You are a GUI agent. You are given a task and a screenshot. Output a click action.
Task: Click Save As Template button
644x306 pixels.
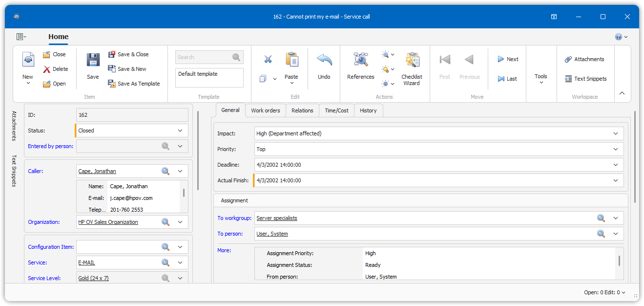click(134, 84)
